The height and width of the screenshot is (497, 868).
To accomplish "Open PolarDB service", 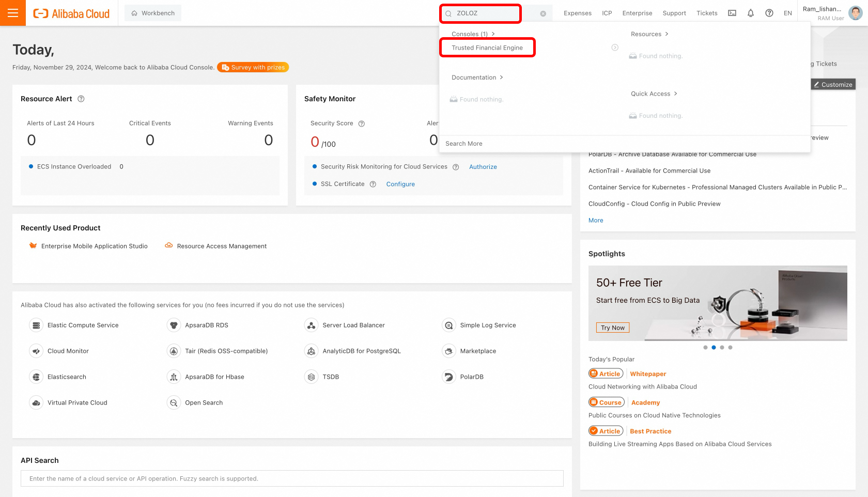I will [463, 377].
